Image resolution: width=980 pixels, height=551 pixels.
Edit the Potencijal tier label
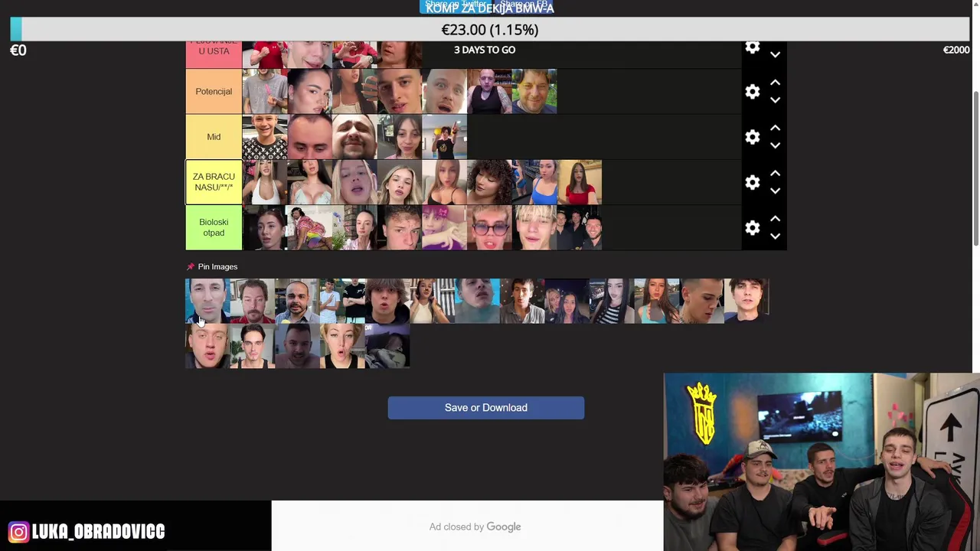(214, 91)
